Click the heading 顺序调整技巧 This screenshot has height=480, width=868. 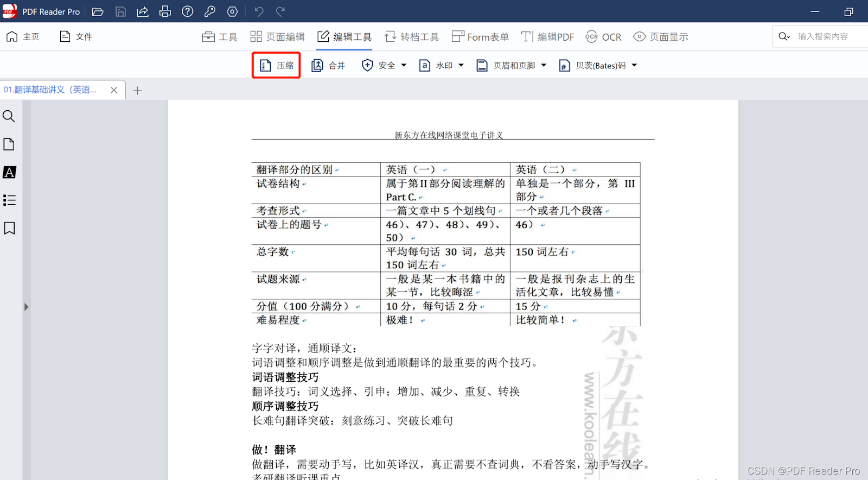285,406
